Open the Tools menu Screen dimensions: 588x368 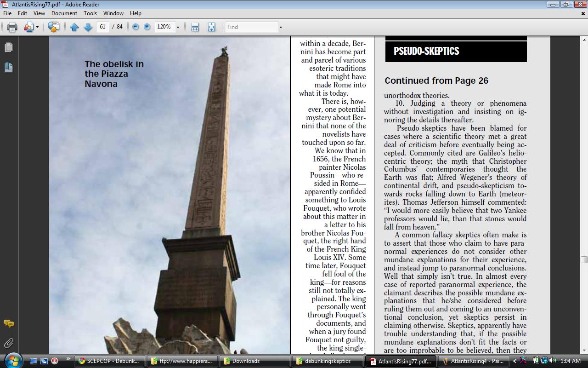click(x=90, y=13)
